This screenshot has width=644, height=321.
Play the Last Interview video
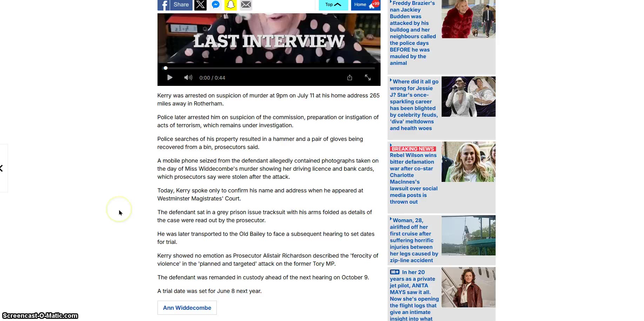click(170, 77)
